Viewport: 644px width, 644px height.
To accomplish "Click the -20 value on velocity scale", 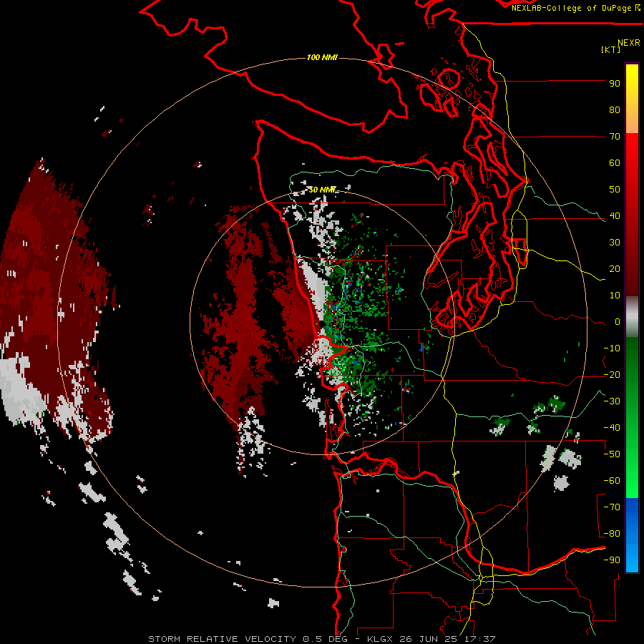I will coord(612,375).
